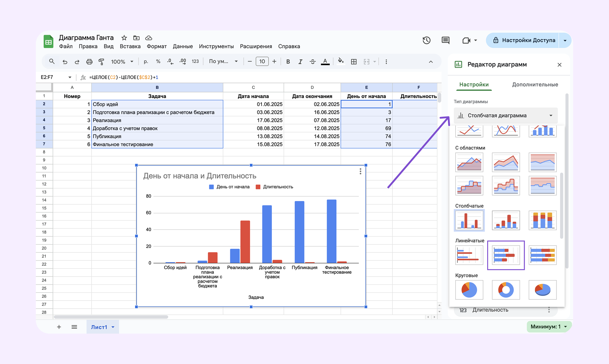
Task: Open the chart's three-dot options menu
Action: 360,172
